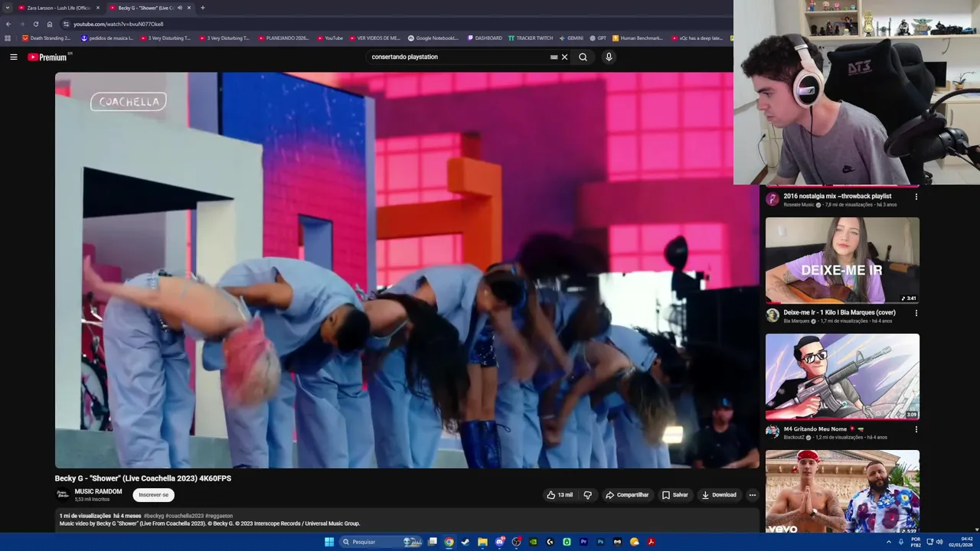The image size is (980, 551).
Task: Open Steam from the taskbar
Action: [465, 542]
